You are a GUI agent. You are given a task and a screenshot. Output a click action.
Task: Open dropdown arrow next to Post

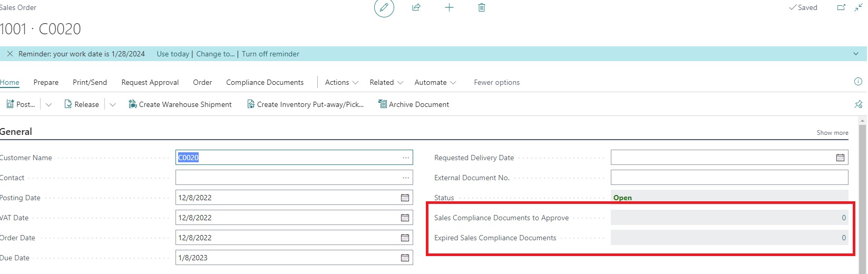[x=48, y=104]
